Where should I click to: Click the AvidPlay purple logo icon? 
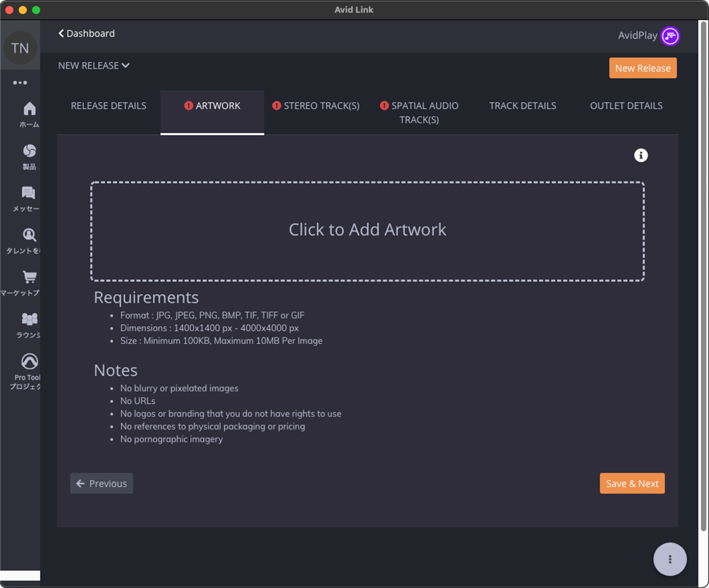670,36
